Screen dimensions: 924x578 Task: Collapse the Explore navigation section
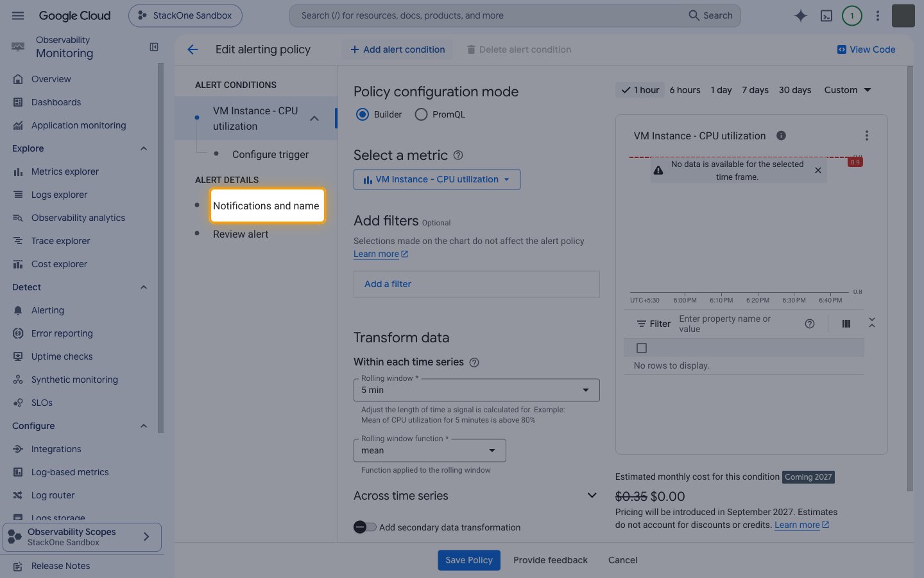[x=144, y=148]
